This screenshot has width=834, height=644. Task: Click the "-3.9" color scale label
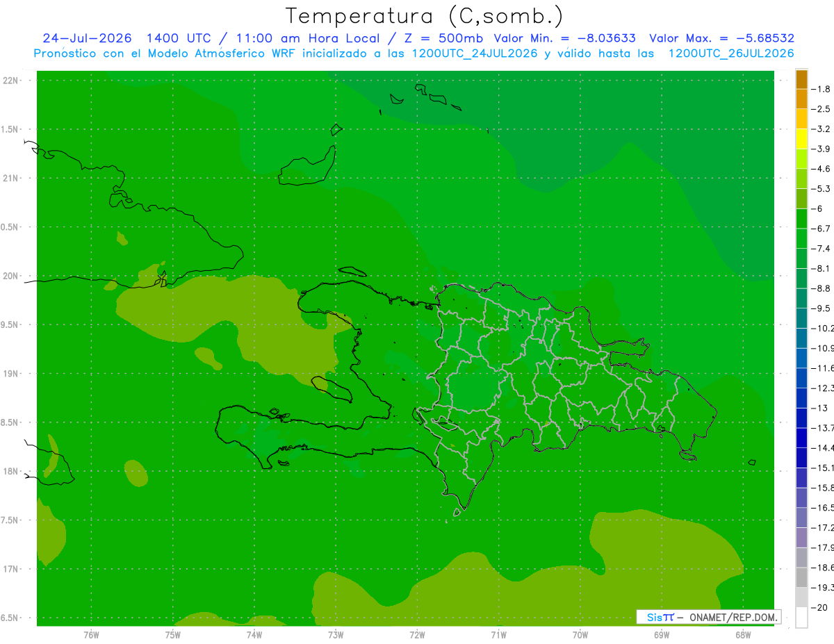coord(821,149)
